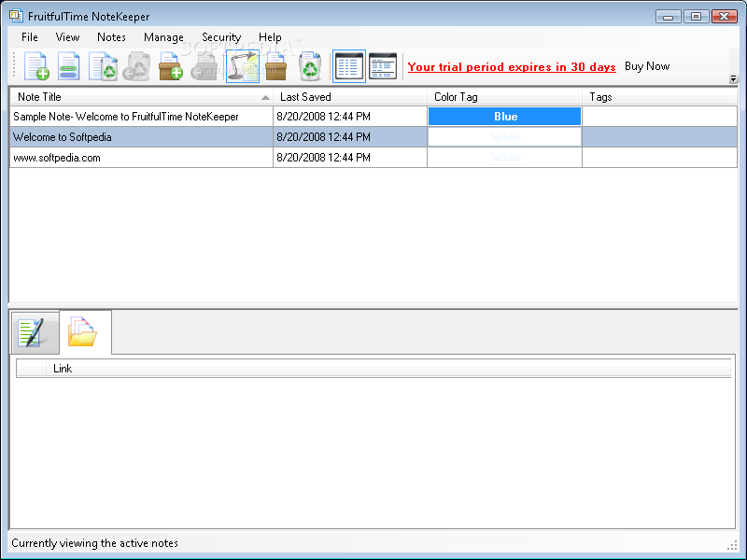Open the Help menu
747x560 pixels.
coord(270,37)
